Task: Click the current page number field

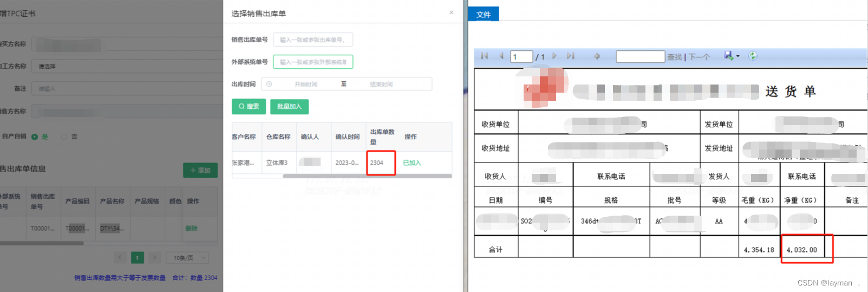Action: tap(521, 56)
